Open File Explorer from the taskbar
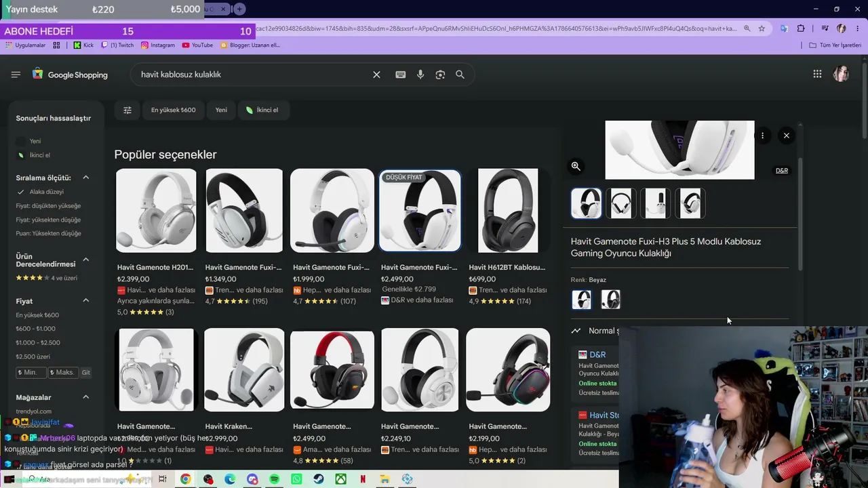 pyautogui.click(x=384, y=479)
